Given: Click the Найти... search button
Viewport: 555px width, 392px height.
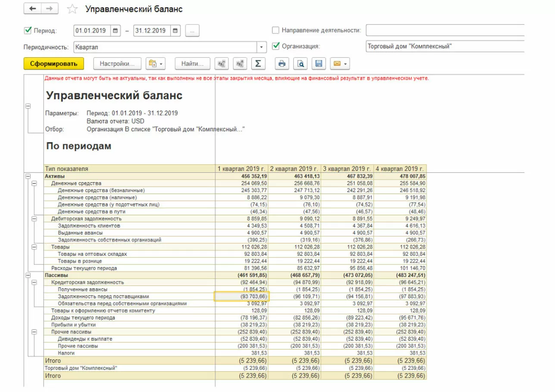Looking at the screenshot, I should (x=192, y=64).
